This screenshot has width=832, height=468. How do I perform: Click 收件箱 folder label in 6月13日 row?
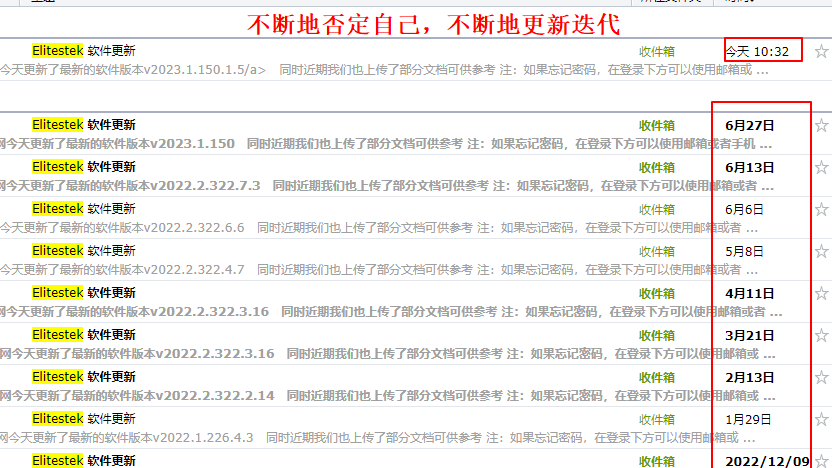click(657, 167)
